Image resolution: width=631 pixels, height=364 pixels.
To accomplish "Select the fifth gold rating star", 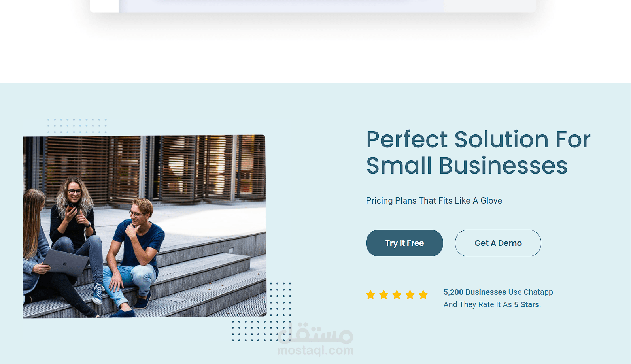I will tap(423, 295).
